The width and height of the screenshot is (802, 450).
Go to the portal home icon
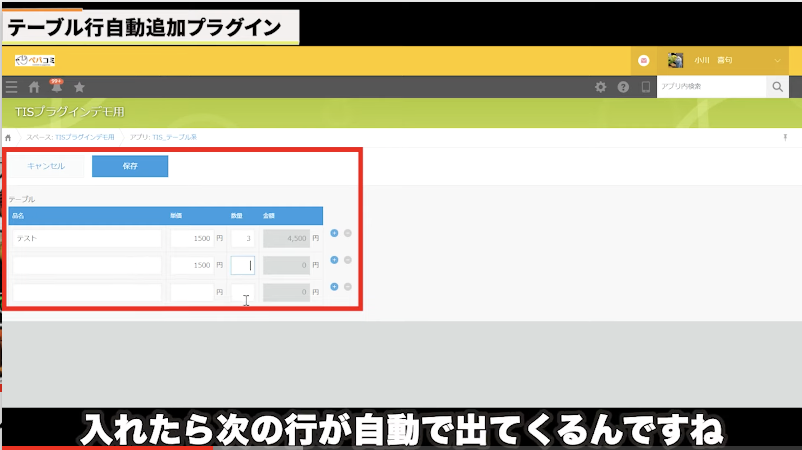click(x=34, y=87)
